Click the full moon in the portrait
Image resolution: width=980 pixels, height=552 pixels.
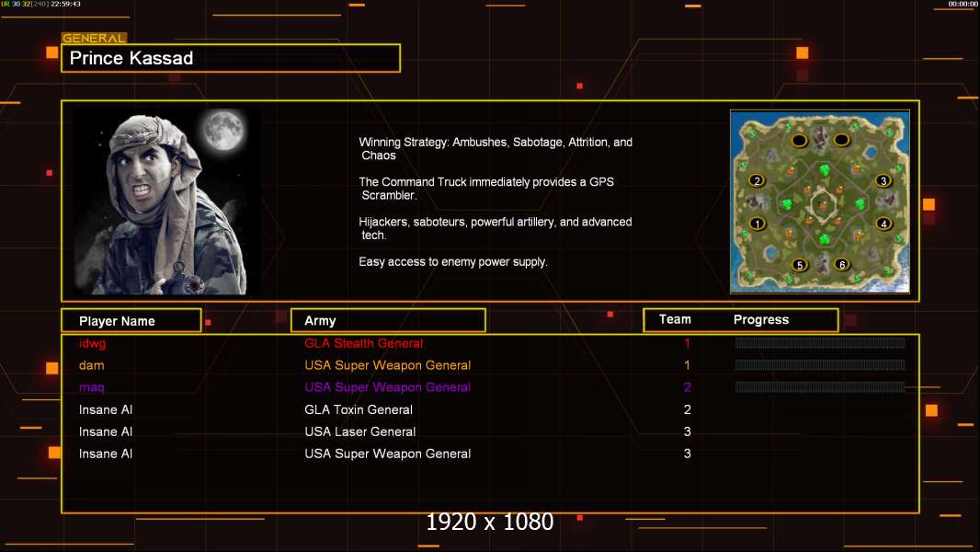pyautogui.click(x=223, y=130)
